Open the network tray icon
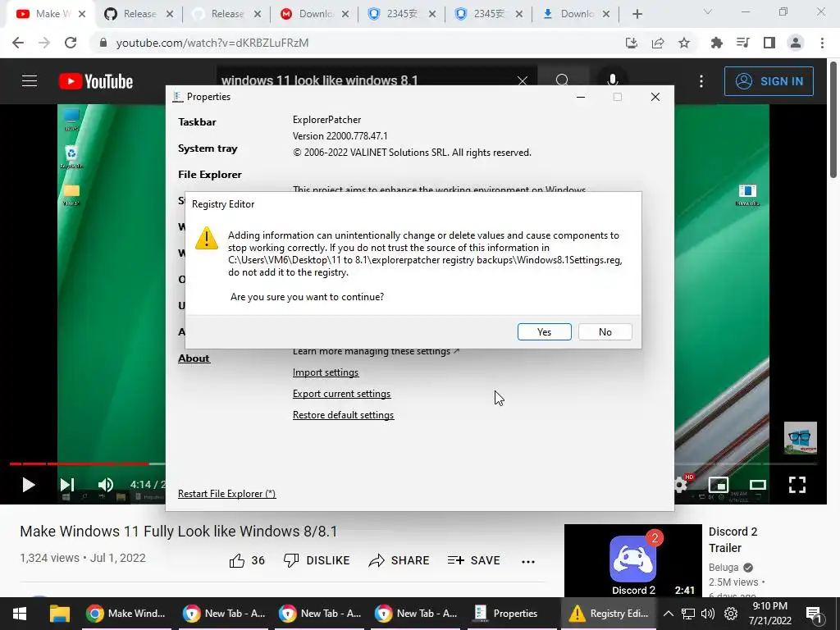 (688, 614)
